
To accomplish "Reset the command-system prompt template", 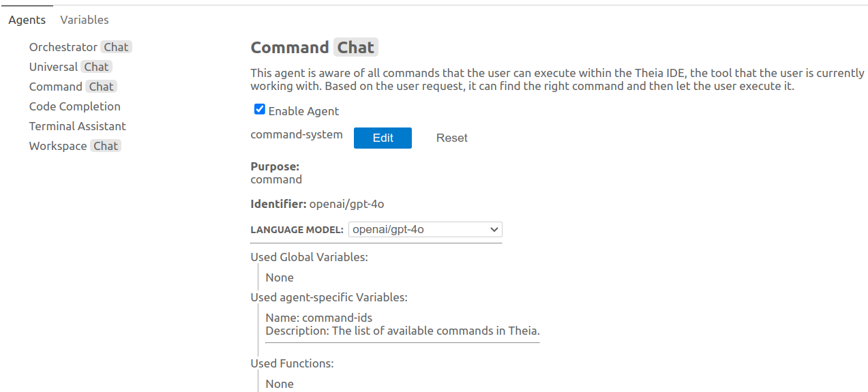I will click(x=451, y=138).
